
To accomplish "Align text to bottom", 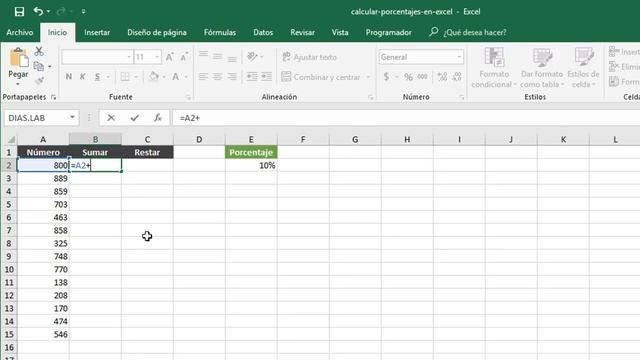I will pyautogui.click(x=232, y=59).
